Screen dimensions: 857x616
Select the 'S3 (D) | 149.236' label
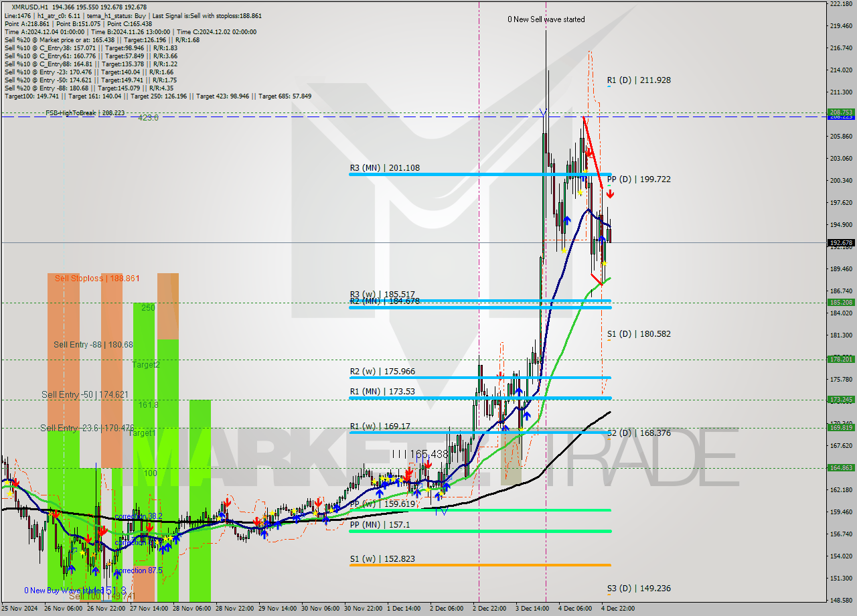pos(639,589)
